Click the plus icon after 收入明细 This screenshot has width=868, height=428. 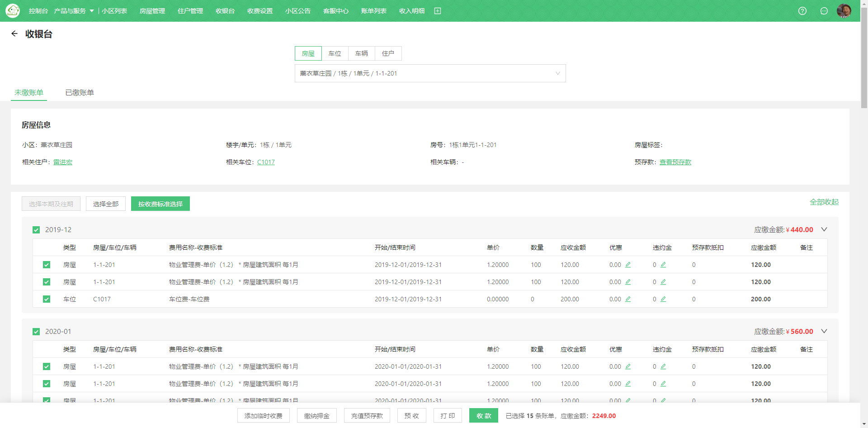(x=438, y=11)
